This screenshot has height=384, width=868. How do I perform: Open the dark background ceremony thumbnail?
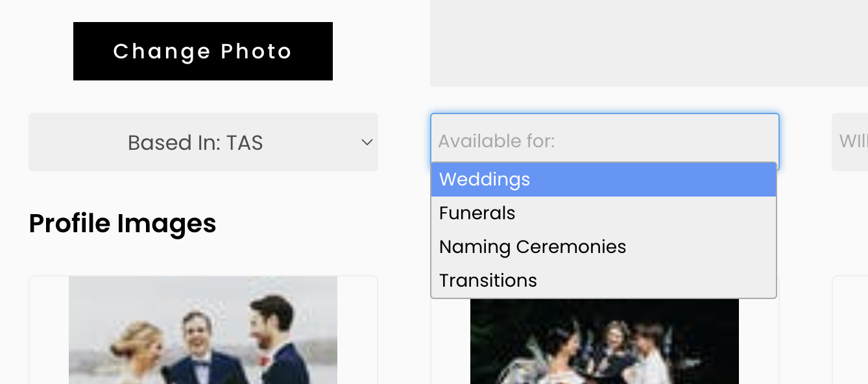tap(605, 341)
